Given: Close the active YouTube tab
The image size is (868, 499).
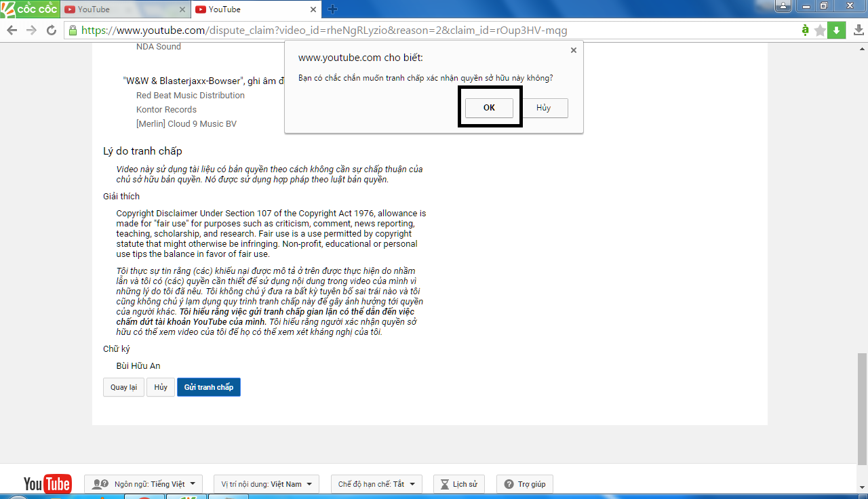Looking at the screenshot, I should (313, 9).
